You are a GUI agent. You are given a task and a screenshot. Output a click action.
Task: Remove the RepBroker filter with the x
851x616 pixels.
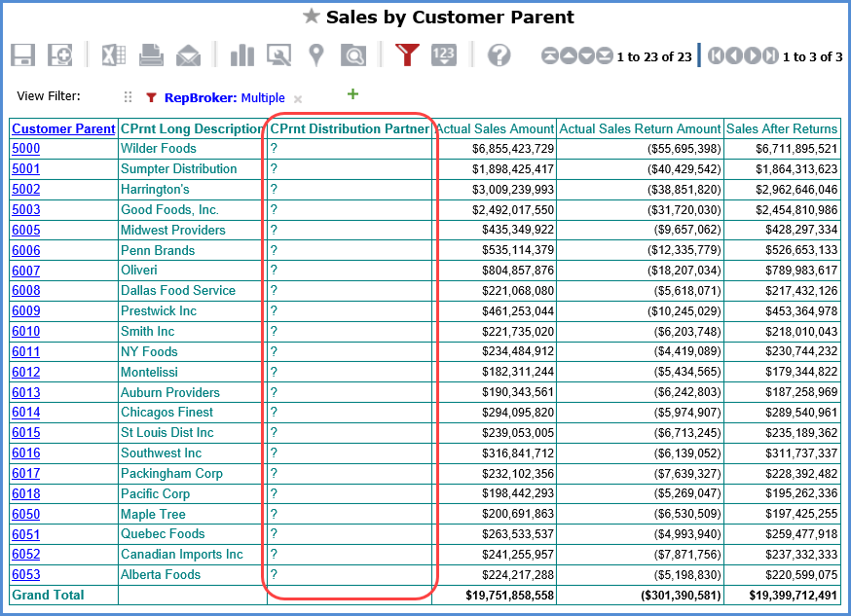pos(298,99)
